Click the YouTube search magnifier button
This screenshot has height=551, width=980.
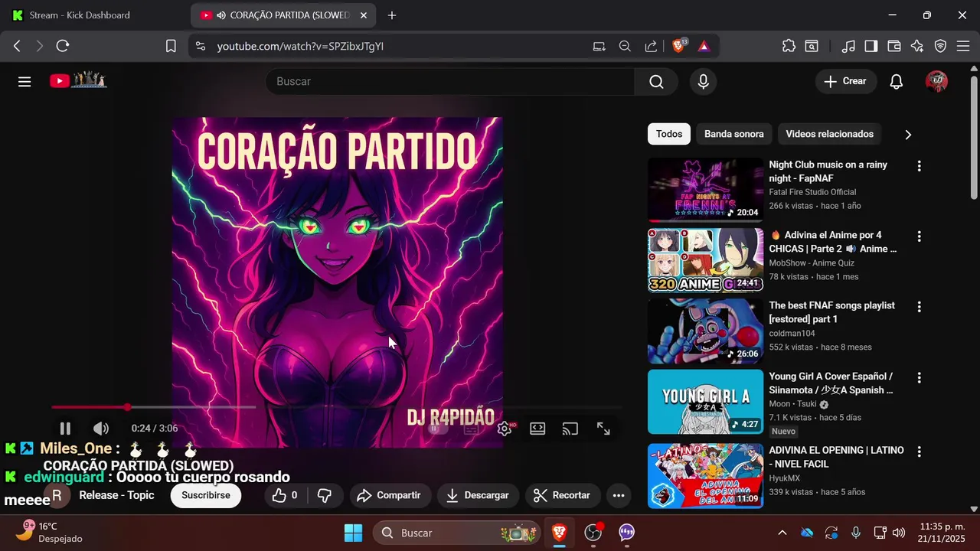point(656,81)
